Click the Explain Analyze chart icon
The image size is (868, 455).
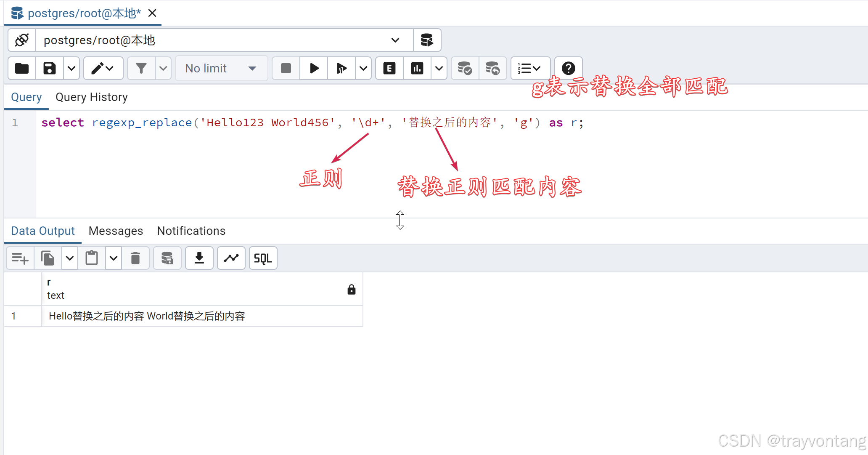[x=417, y=68]
